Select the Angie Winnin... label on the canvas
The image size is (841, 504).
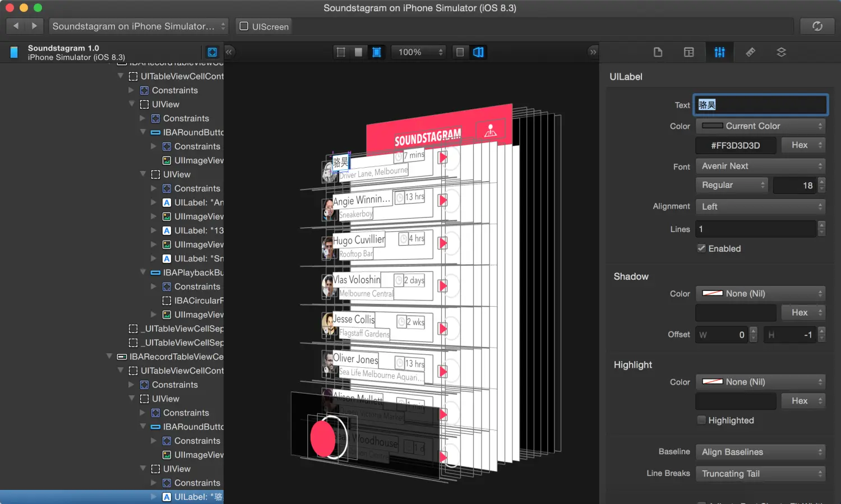pyautogui.click(x=361, y=200)
